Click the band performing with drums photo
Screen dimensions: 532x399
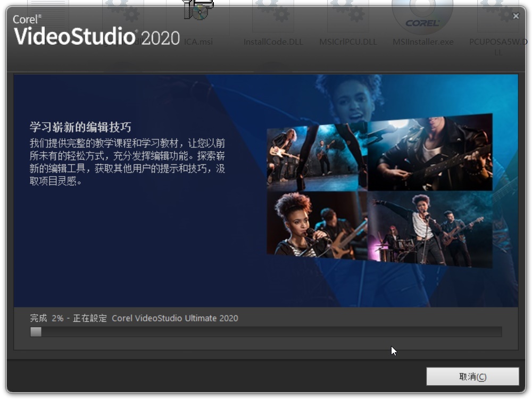[x=430, y=230]
